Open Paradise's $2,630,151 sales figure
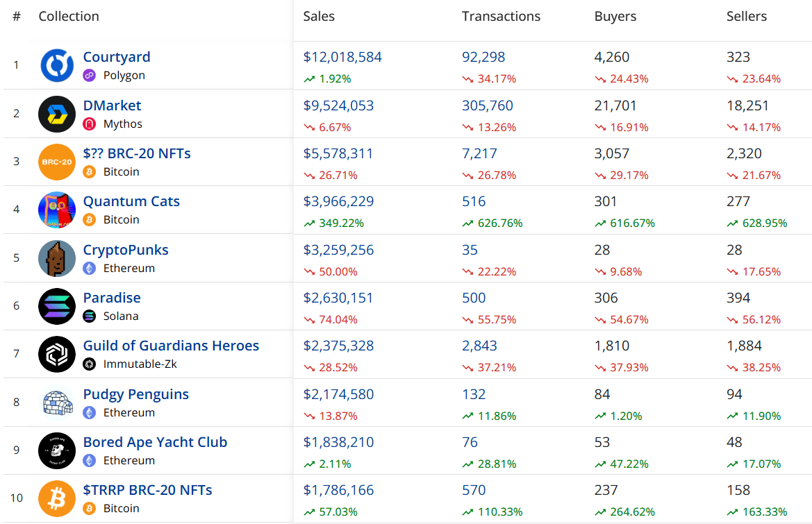Viewport: 812px width, 524px height. pos(338,298)
